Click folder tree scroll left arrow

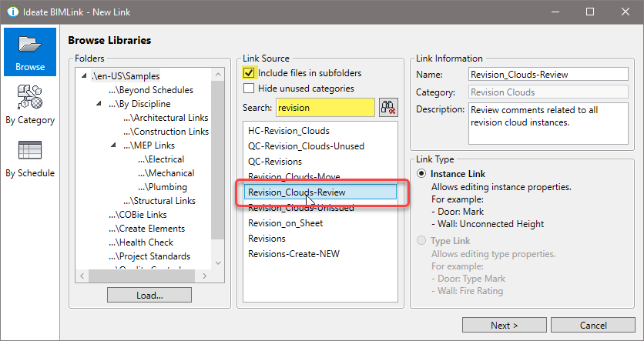coord(82,276)
